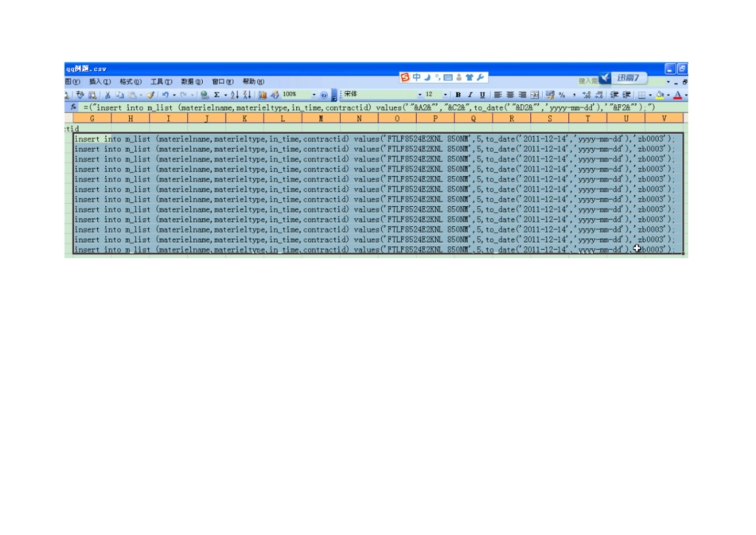Sort descending with the Z-A icon
Screen dimensions: 756x535
point(247,95)
